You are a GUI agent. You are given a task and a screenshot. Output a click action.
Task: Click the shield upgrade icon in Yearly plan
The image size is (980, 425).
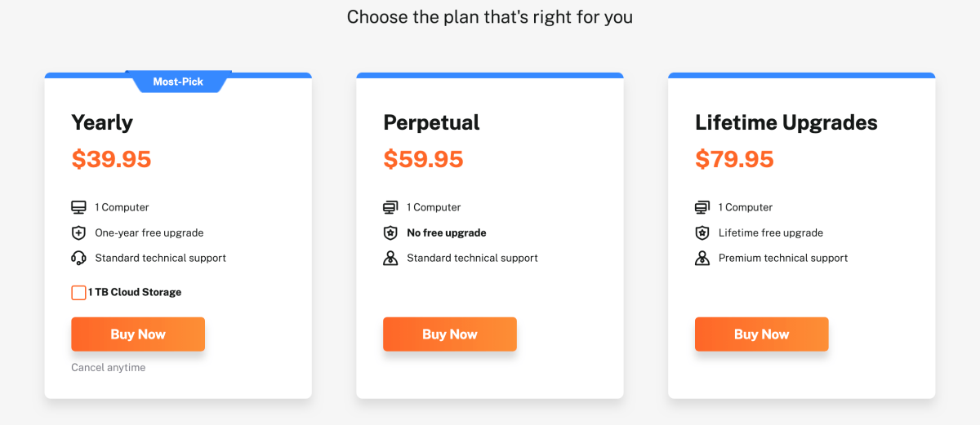click(x=78, y=232)
